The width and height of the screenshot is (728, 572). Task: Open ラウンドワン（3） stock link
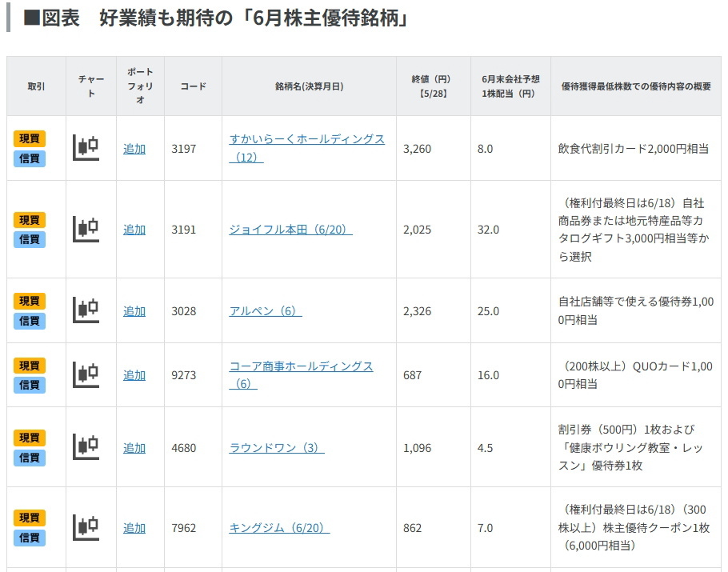pos(277,447)
